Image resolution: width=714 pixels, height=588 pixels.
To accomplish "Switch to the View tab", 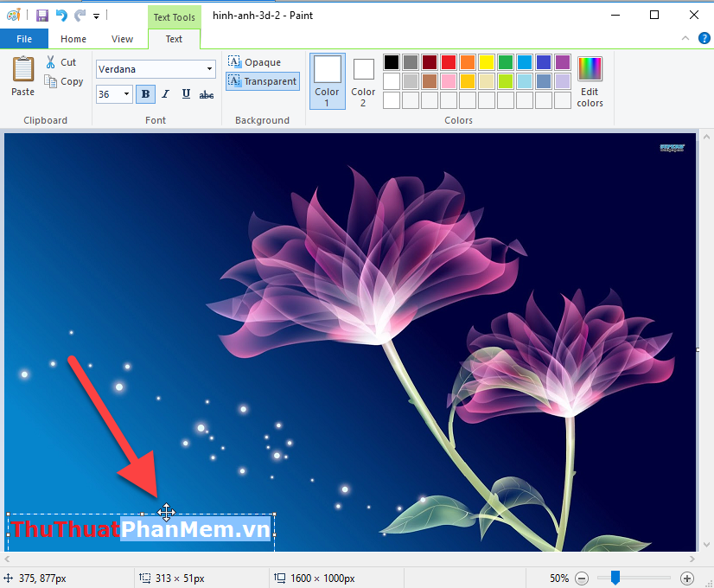I will (122, 38).
